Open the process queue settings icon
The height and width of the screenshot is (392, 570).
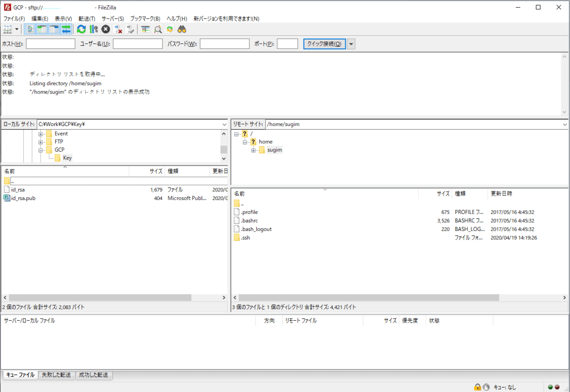click(93, 29)
